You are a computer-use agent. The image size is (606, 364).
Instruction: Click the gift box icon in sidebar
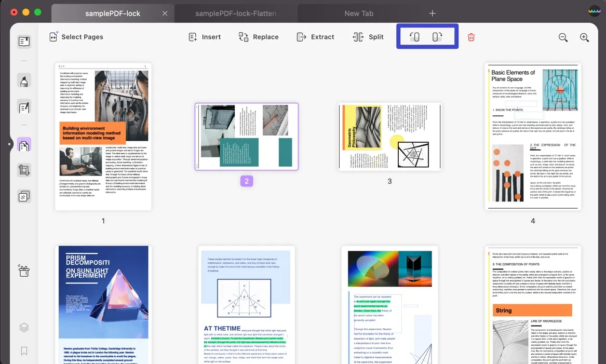pos(24,271)
